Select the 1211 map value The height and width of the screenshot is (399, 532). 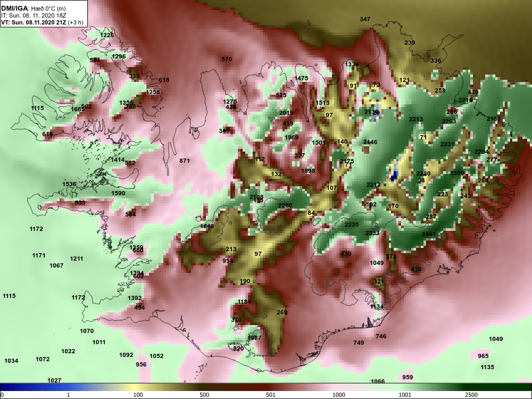point(77,259)
